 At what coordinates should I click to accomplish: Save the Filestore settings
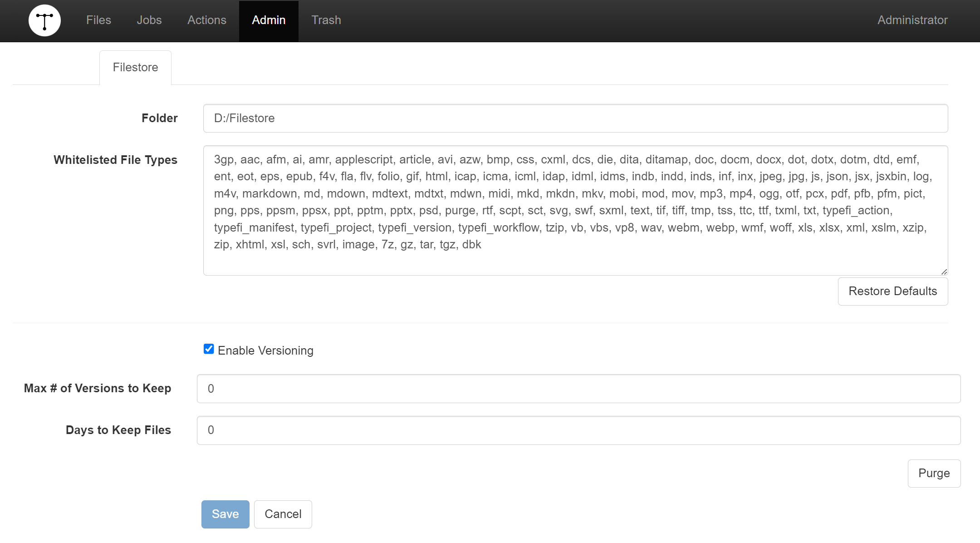[x=225, y=514]
